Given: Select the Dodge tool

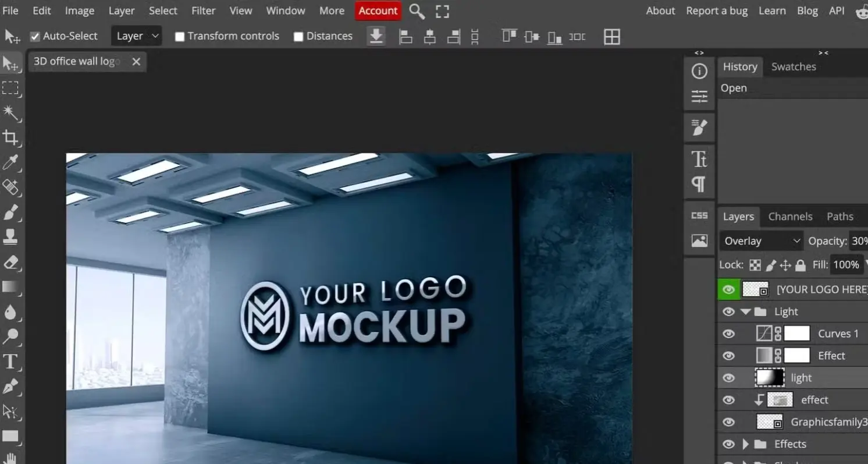Looking at the screenshot, I should [x=10, y=337].
